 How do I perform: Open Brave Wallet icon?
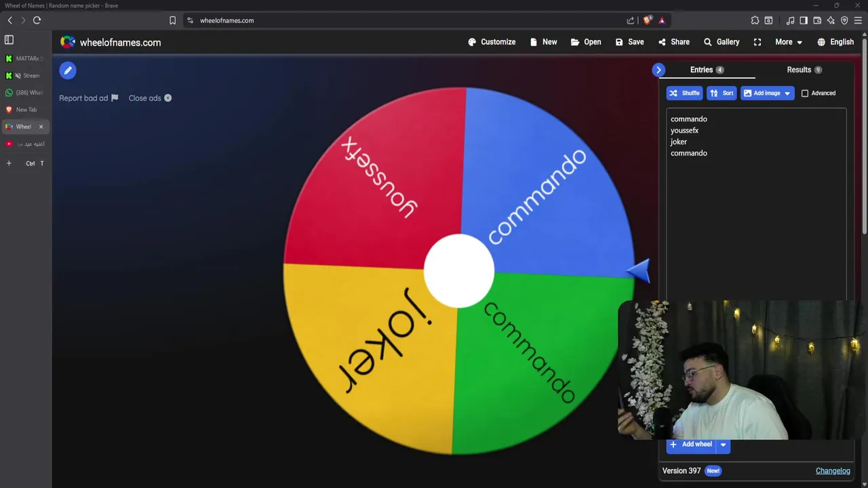(x=817, y=20)
